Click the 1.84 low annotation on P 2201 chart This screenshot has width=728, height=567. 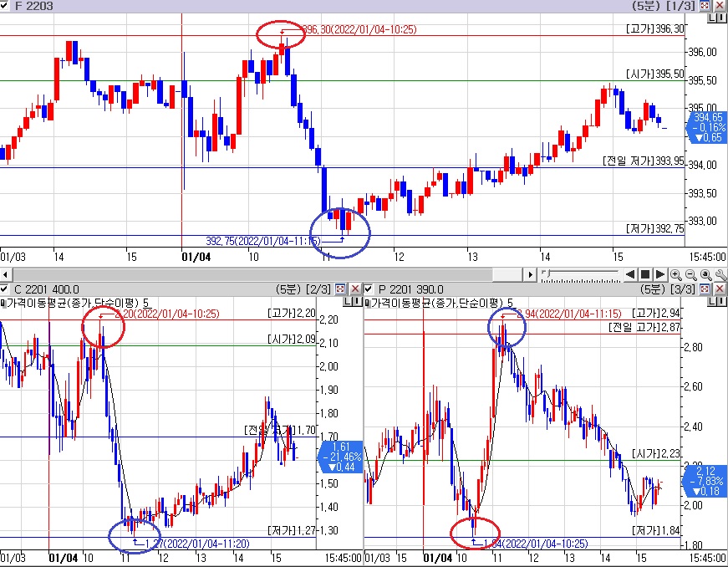pos(536,544)
